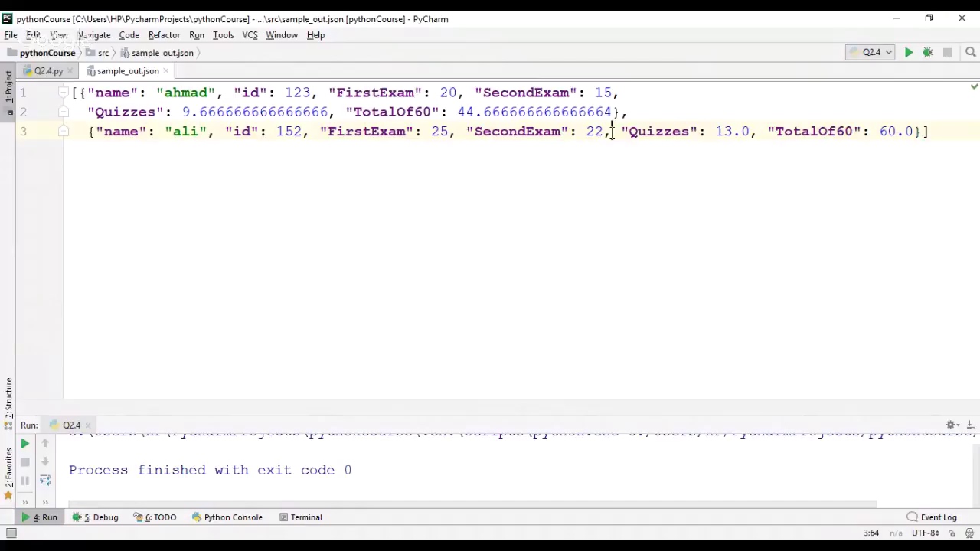Select the sample_out.json editor tab
The image size is (980, 551).
pos(127,70)
